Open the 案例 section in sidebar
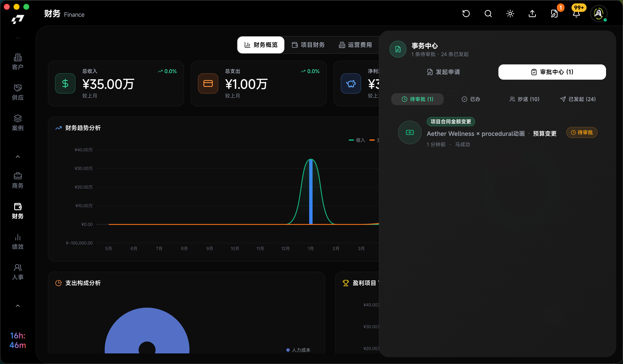This screenshot has height=364, width=623. pos(18,123)
